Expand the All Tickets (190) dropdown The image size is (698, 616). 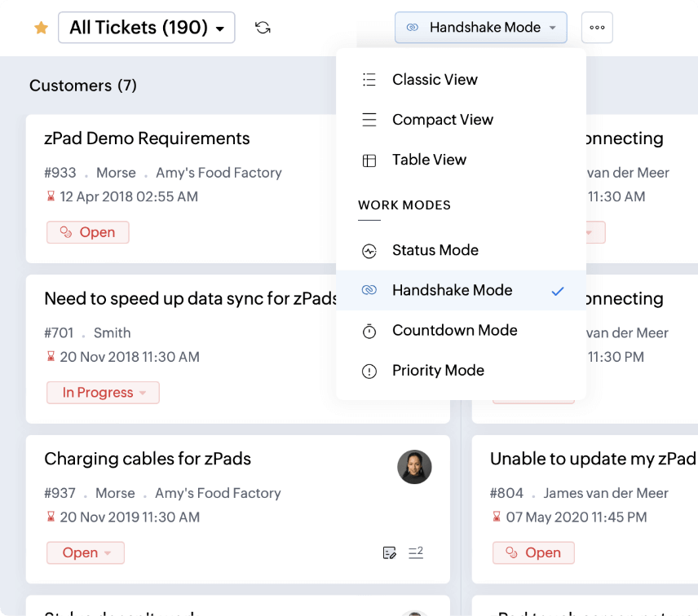click(x=147, y=28)
